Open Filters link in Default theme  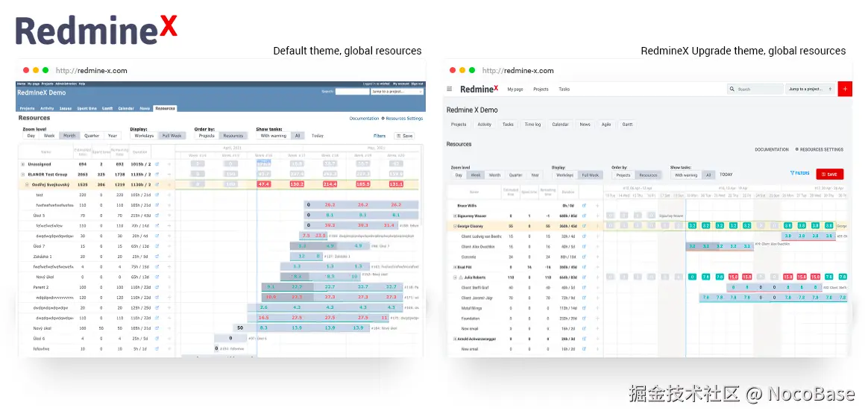pyautogui.click(x=380, y=136)
